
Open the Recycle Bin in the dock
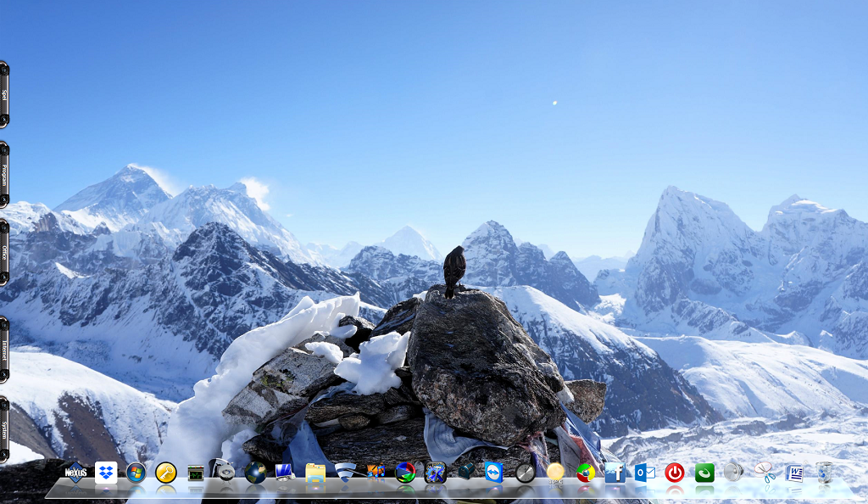point(824,473)
